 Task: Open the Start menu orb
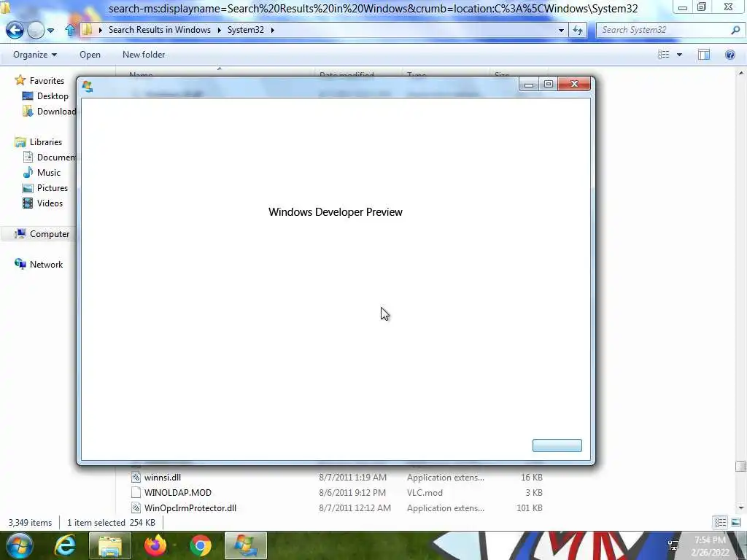(x=20, y=545)
